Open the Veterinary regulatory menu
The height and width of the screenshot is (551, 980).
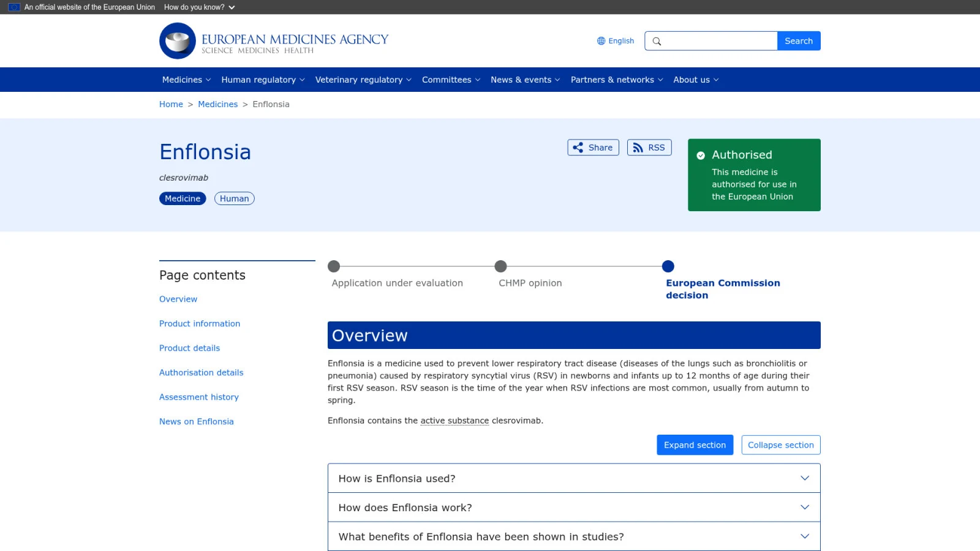coord(363,80)
